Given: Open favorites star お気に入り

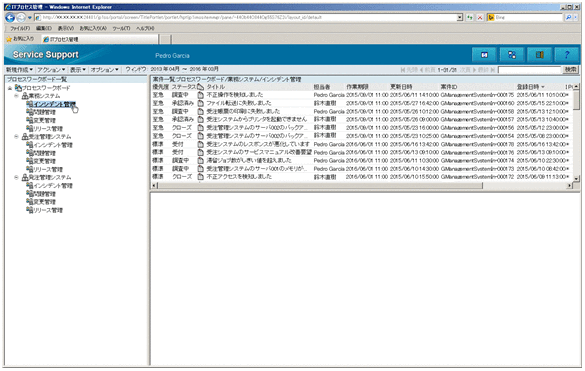Looking at the screenshot, I should tap(20, 39).
